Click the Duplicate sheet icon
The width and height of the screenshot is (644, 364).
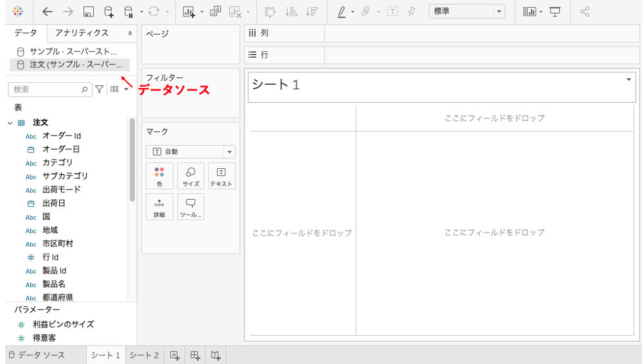[216, 12]
